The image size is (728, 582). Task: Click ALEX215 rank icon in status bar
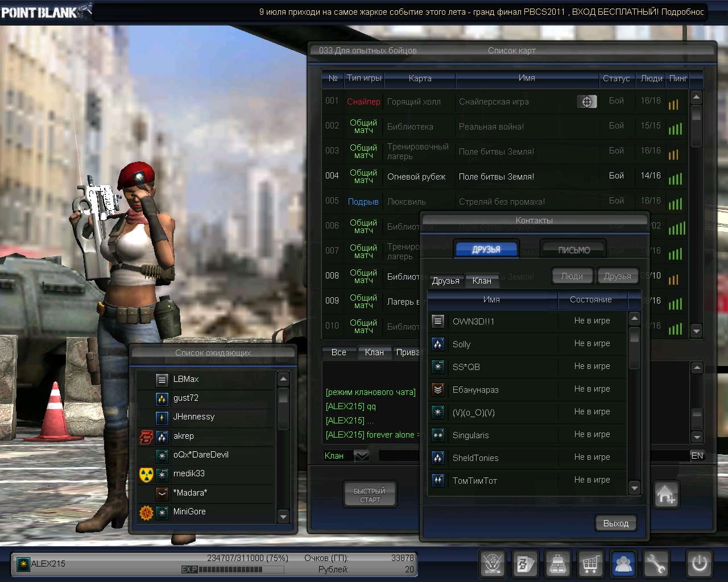click(x=23, y=564)
